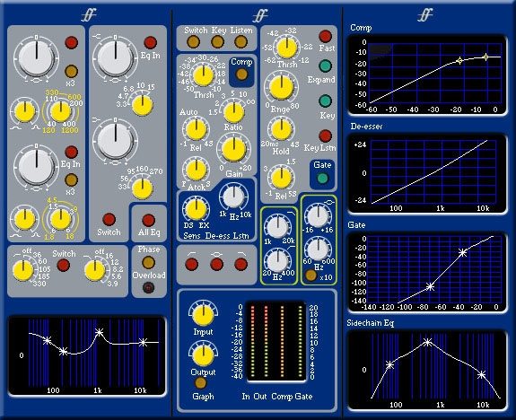Viewport: 516px width, 420px height.
Task: Click the Sidechain Eq graph display
Action: click(427, 371)
